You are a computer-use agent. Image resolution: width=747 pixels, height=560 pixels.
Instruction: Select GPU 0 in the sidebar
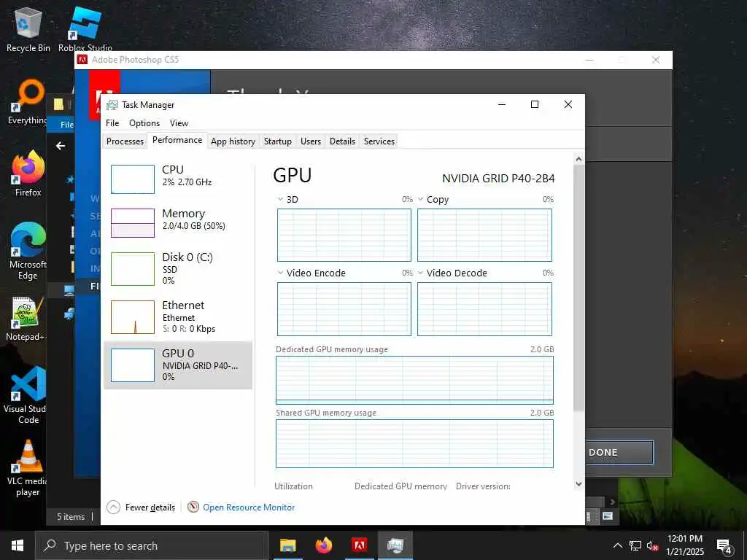[x=178, y=365]
